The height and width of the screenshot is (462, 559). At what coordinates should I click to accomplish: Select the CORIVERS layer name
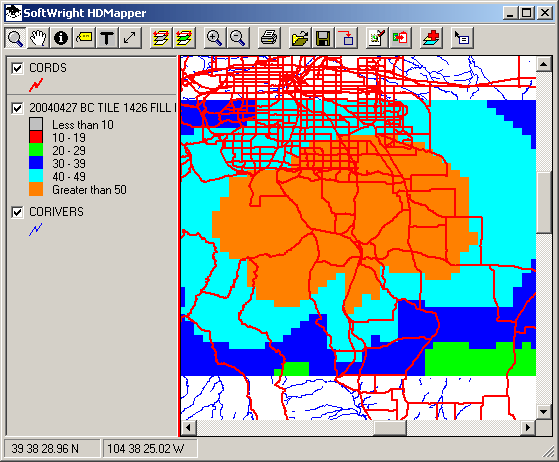coord(56,212)
